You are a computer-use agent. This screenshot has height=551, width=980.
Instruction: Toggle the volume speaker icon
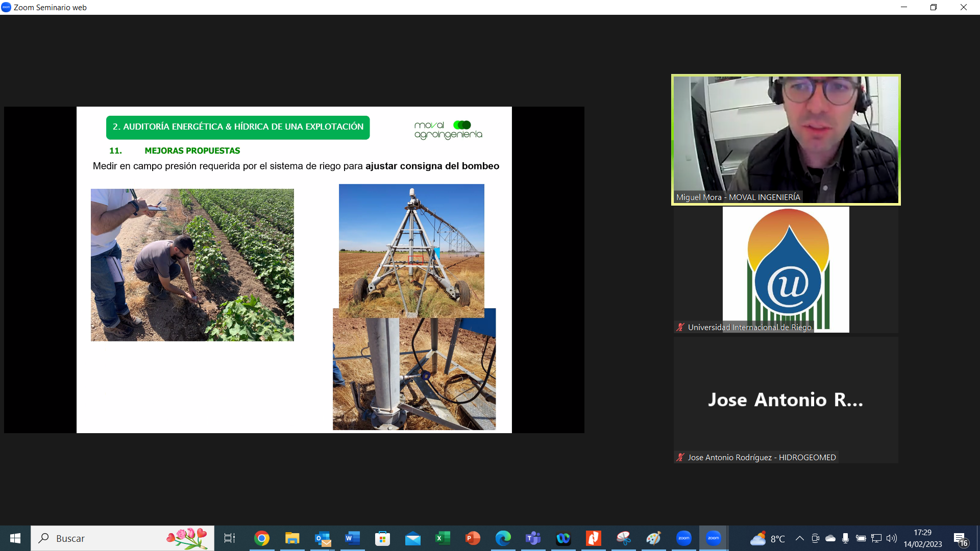pyautogui.click(x=891, y=538)
